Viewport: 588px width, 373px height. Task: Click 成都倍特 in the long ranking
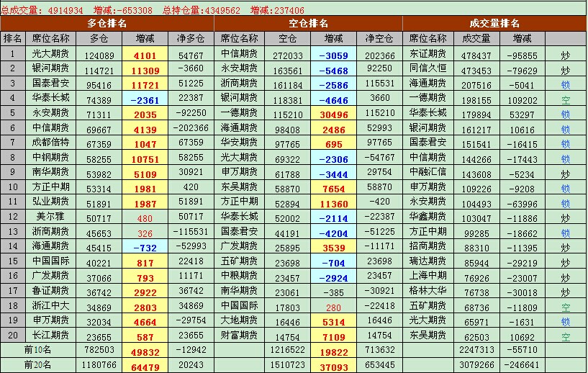[50, 143]
